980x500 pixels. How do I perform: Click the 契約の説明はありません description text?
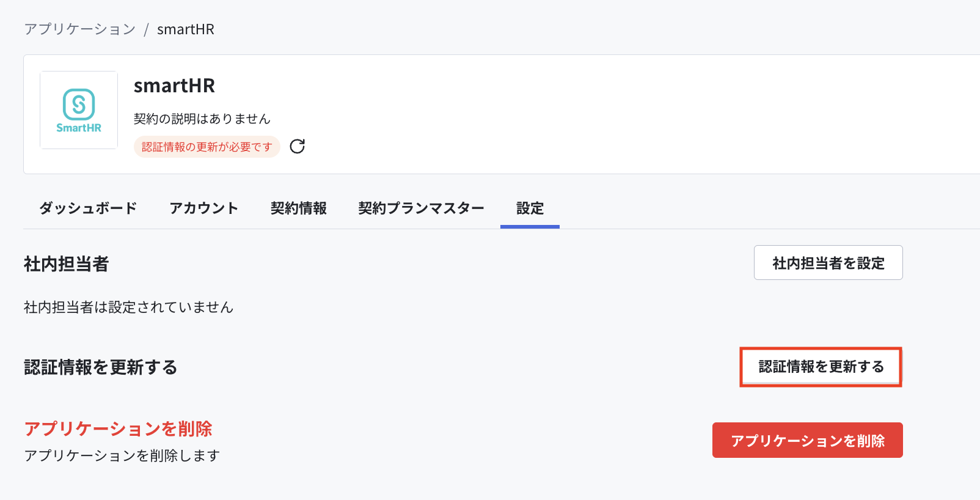pyautogui.click(x=202, y=119)
